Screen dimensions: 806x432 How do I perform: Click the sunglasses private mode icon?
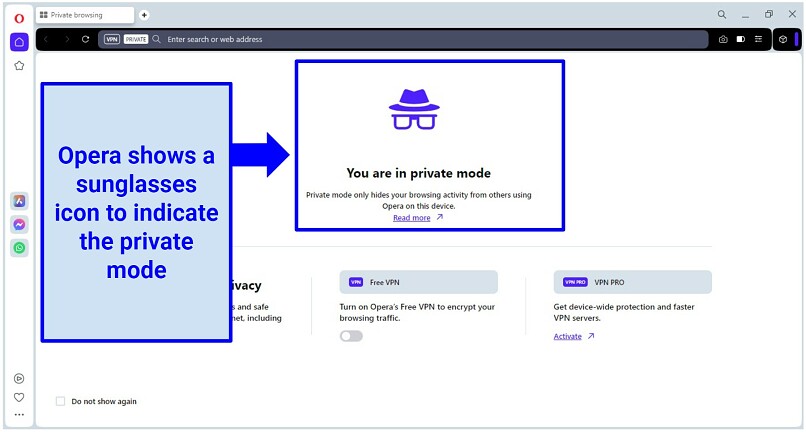tap(414, 110)
